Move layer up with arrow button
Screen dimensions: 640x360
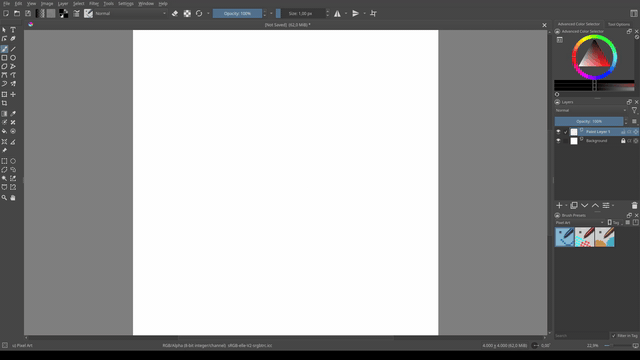pos(596,206)
